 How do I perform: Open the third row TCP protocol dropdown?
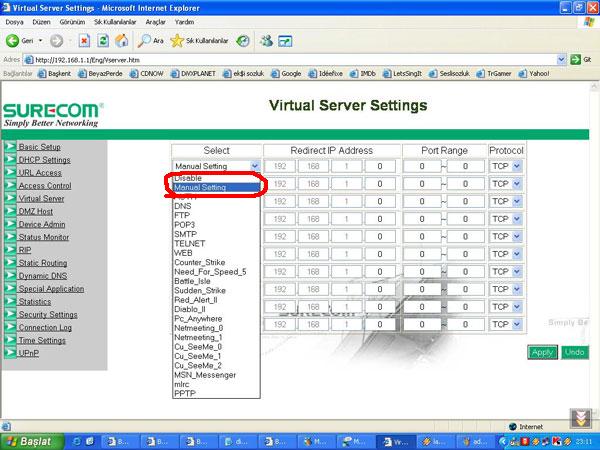[517, 201]
